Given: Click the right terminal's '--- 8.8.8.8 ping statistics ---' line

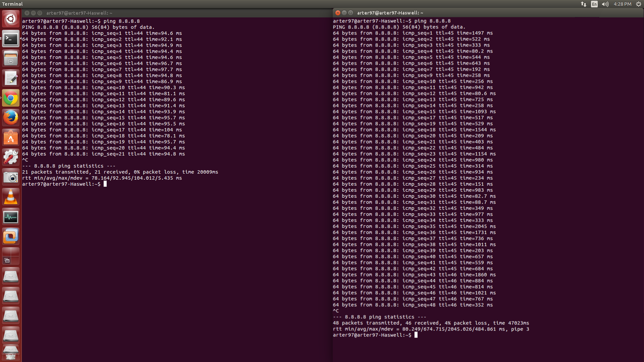Looking at the screenshot, I should pos(379,317).
